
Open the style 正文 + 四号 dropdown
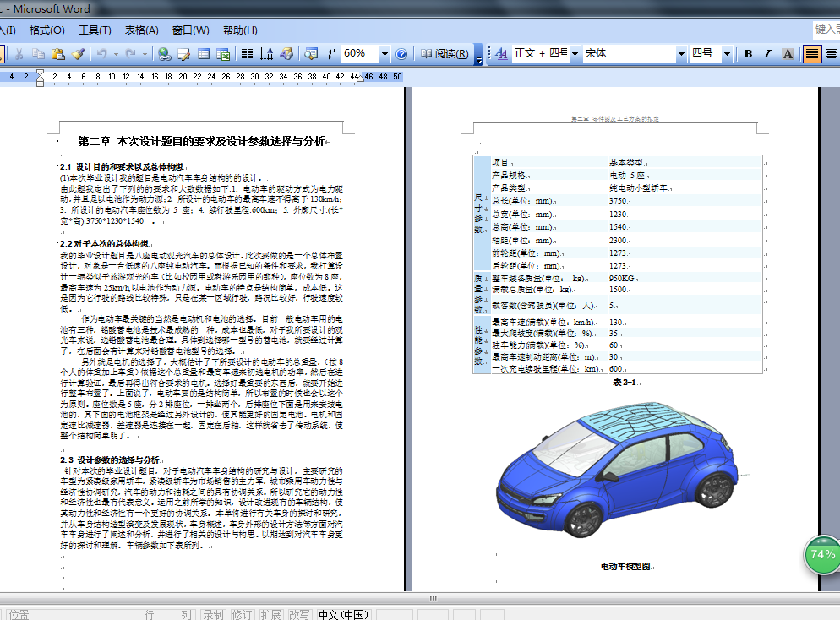pyautogui.click(x=575, y=53)
